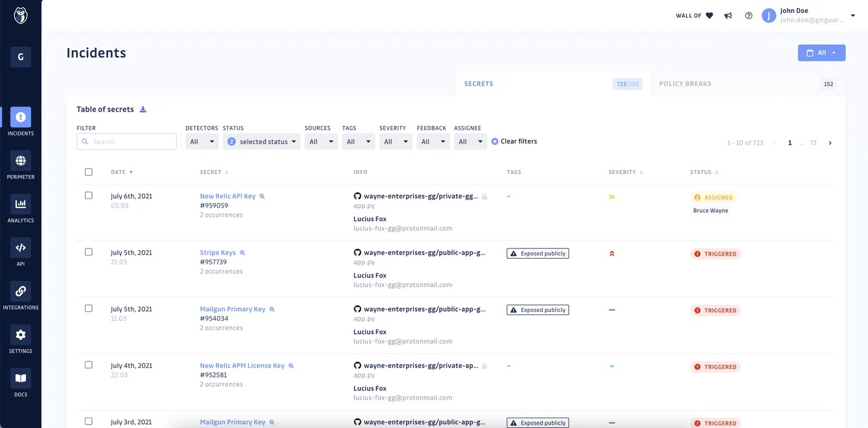Sort table by Secret column
The image size is (868, 428).
pos(214,172)
